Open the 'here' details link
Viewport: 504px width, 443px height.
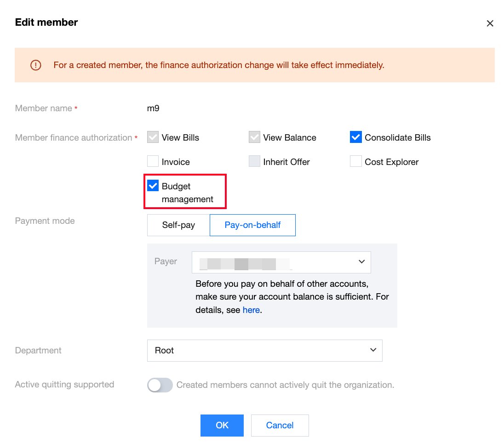point(251,310)
